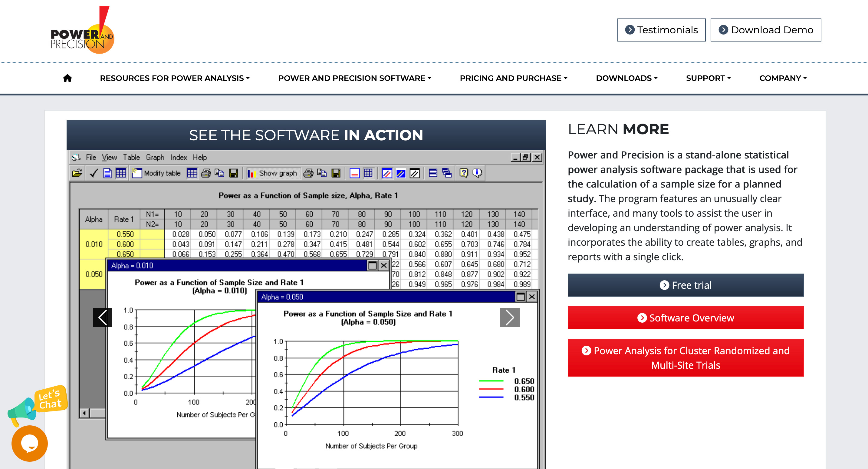This screenshot has height=469, width=868.
Task: Open the Help menu
Action: click(x=199, y=157)
